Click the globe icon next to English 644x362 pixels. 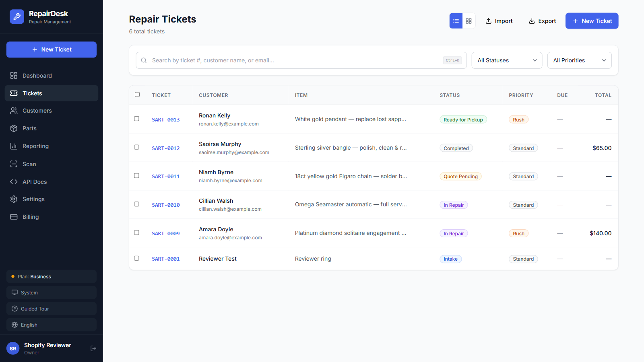coord(14,325)
